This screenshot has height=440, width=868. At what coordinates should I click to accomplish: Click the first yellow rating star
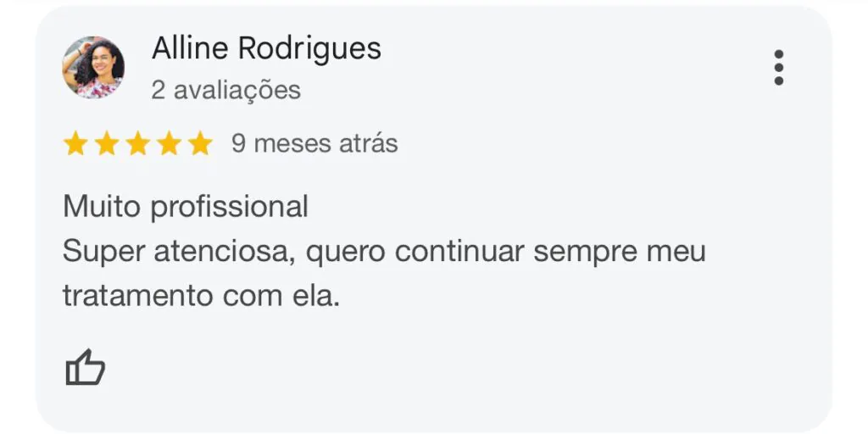(x=75, y=143)
